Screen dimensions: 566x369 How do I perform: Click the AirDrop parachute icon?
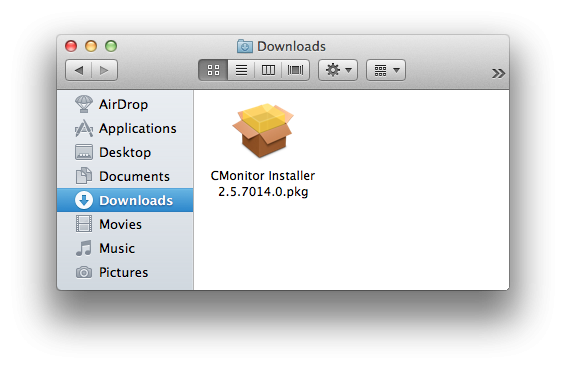pyautogui.click(x=84, y=104)
